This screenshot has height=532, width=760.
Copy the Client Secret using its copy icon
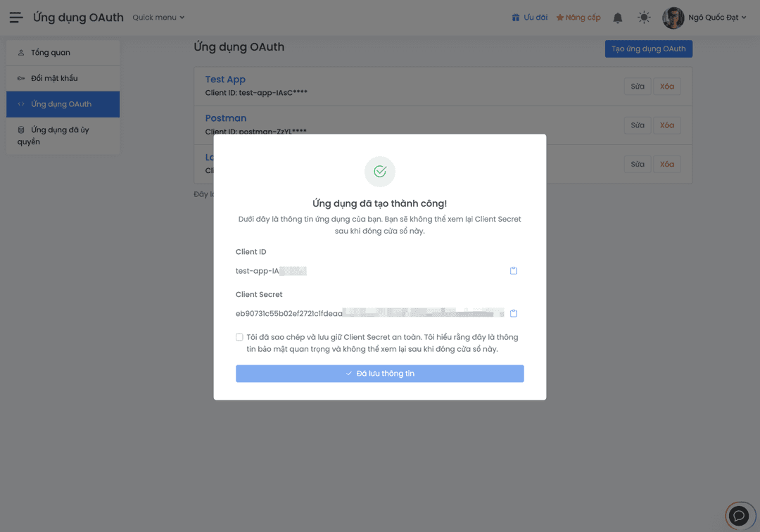(513, 313)
